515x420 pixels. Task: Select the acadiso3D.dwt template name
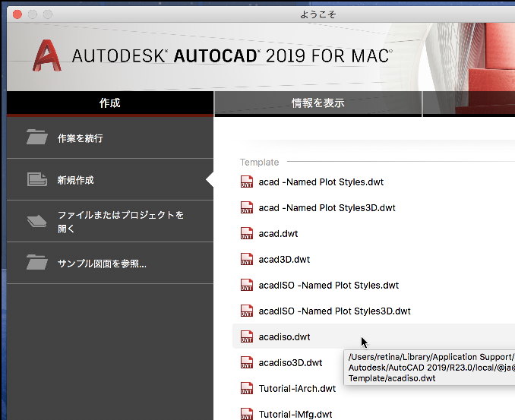coord(290,363)
